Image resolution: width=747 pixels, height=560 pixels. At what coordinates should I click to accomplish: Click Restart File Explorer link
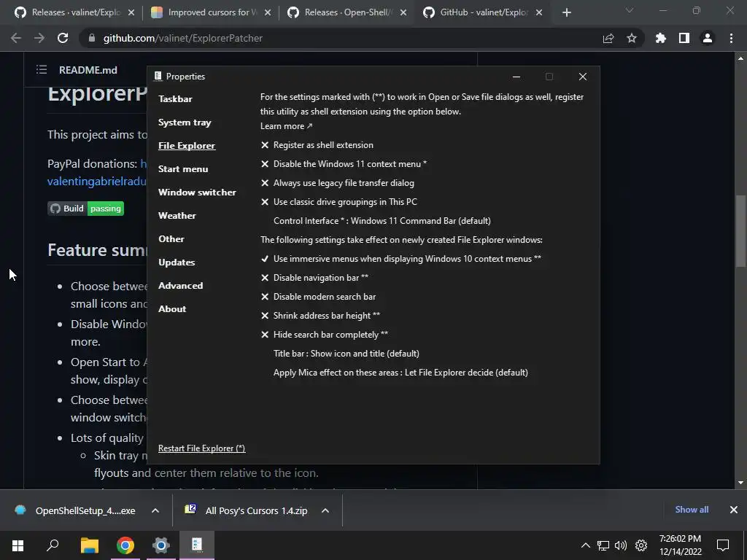[x=201, y=448]
